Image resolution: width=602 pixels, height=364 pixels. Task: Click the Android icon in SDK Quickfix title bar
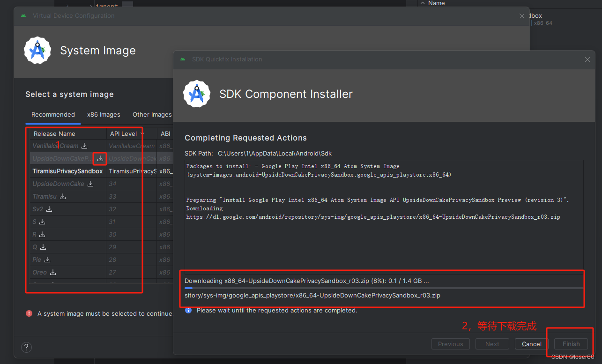click(183, 59)
